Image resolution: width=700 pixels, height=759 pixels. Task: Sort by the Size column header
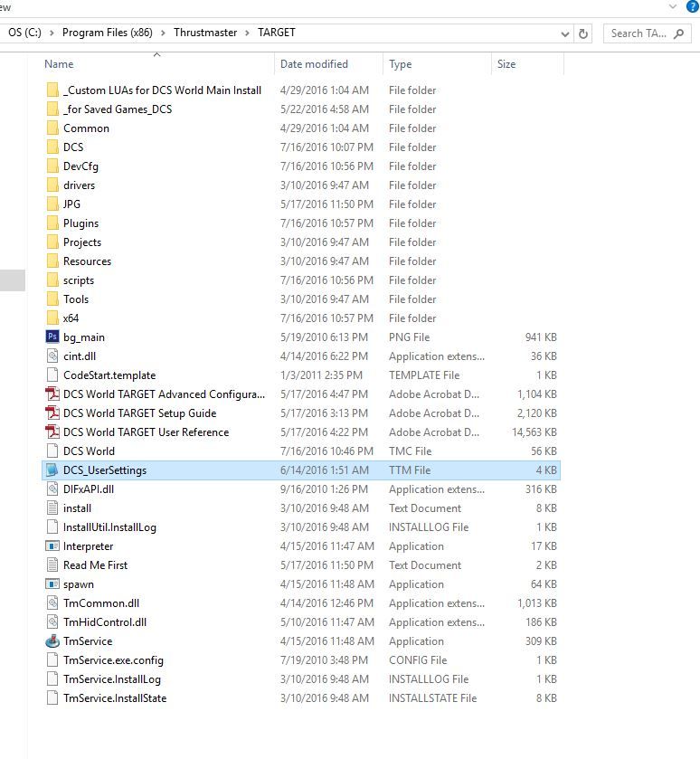[x=506, y=64]
